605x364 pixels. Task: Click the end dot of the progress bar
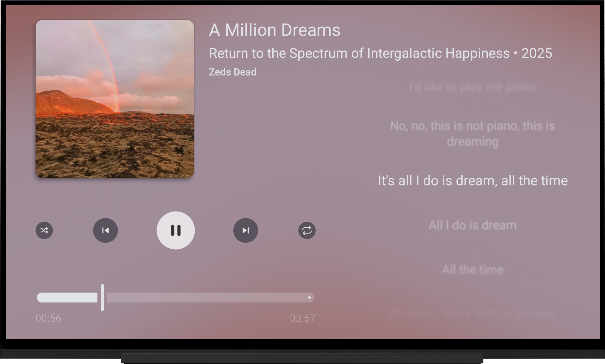coord(309,298)
